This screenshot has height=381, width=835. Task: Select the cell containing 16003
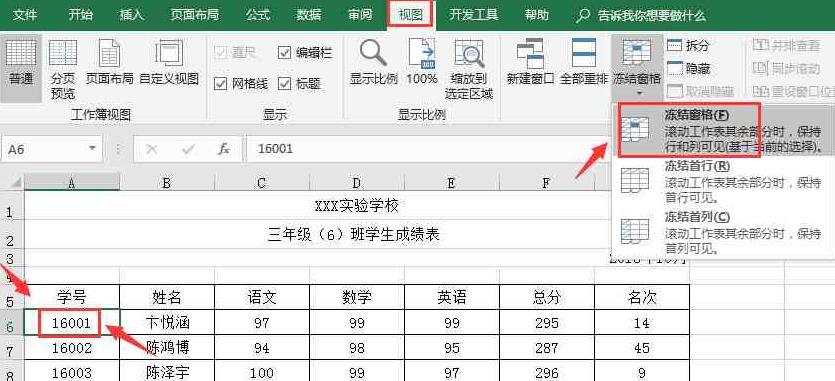(72, 371)
